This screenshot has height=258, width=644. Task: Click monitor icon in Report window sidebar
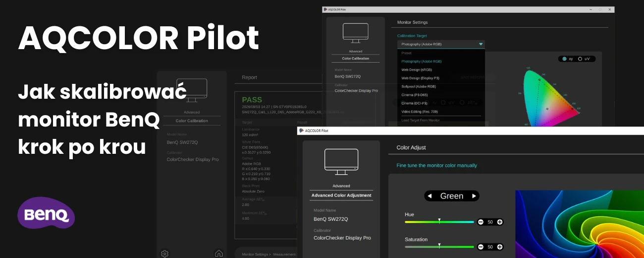pos(192,90)
